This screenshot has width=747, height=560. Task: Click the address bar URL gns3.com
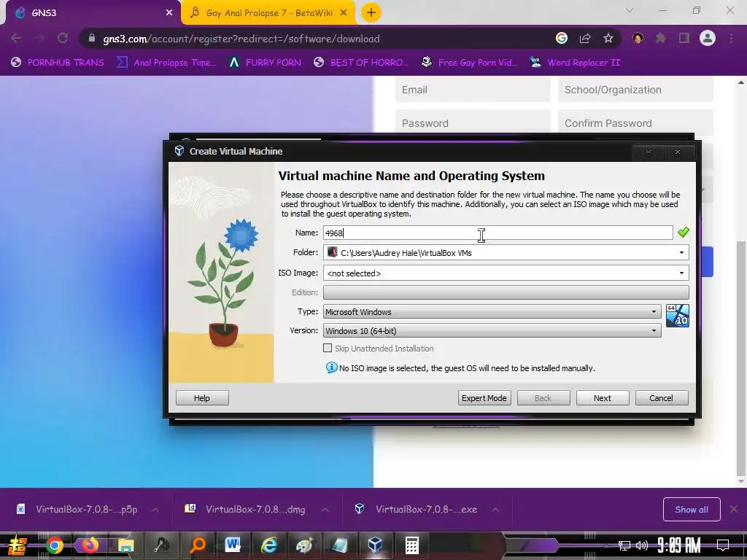click(x=241, y=39)
